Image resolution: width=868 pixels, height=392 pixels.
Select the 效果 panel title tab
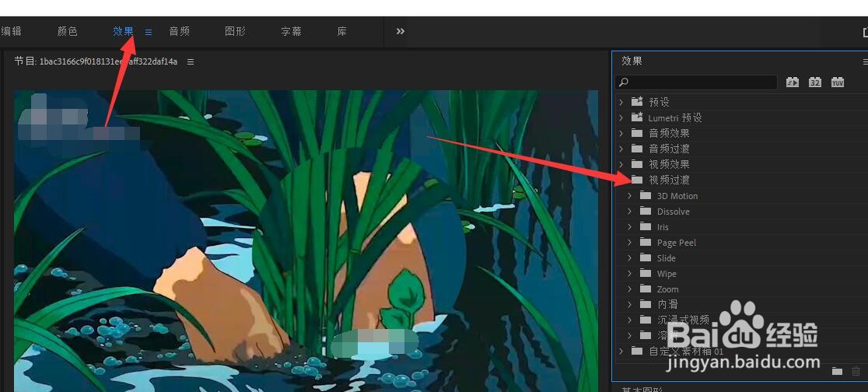point(632,61)
